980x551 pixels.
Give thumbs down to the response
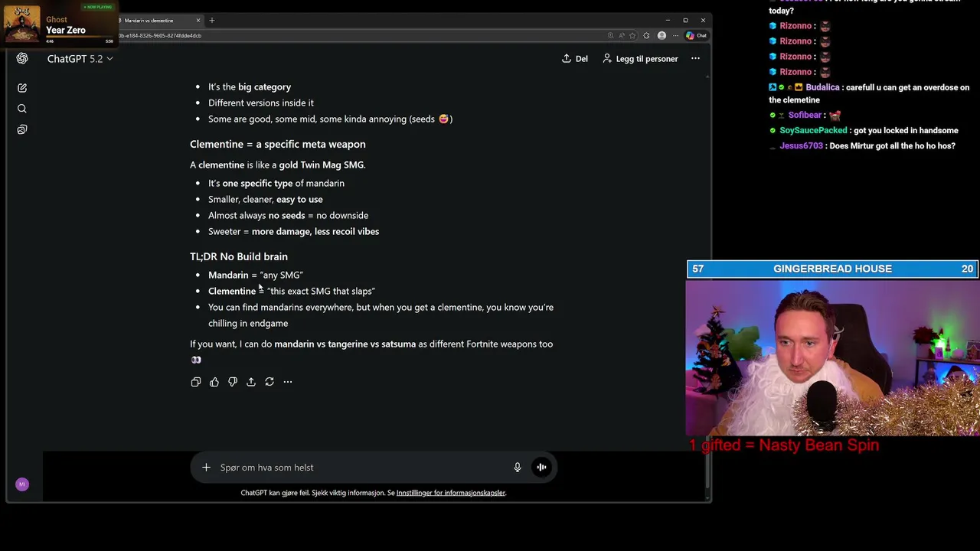[233, 382]
